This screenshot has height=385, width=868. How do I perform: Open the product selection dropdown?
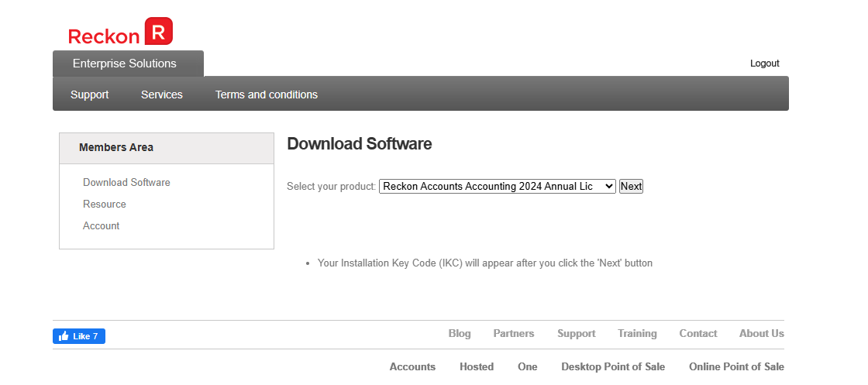[497, 187]
